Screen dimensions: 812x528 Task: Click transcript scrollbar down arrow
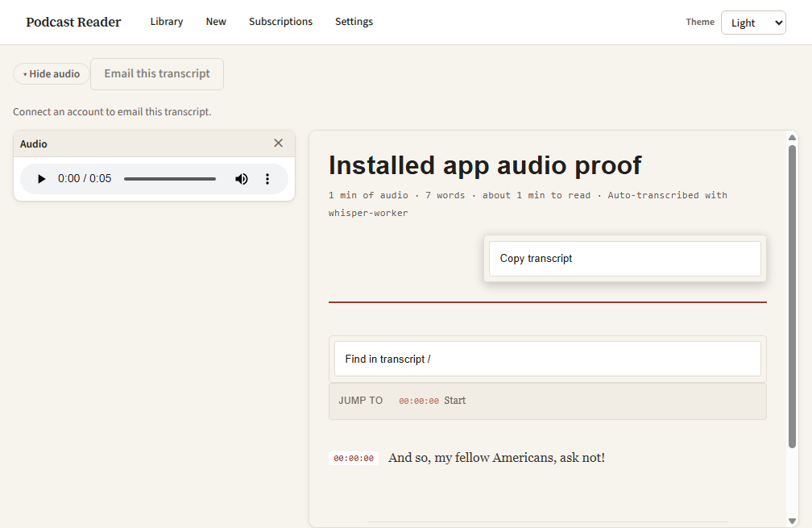click(x=792, y=521)
